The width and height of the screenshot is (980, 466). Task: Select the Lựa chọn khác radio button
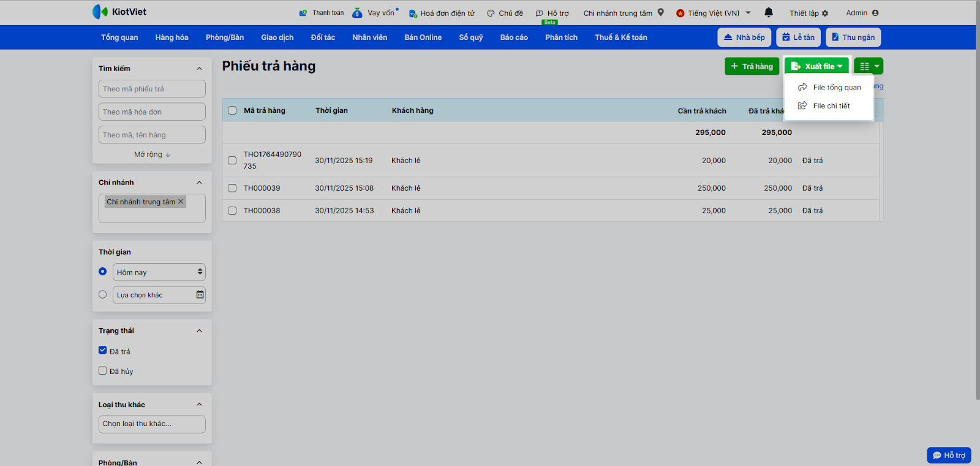coord(103,294)
